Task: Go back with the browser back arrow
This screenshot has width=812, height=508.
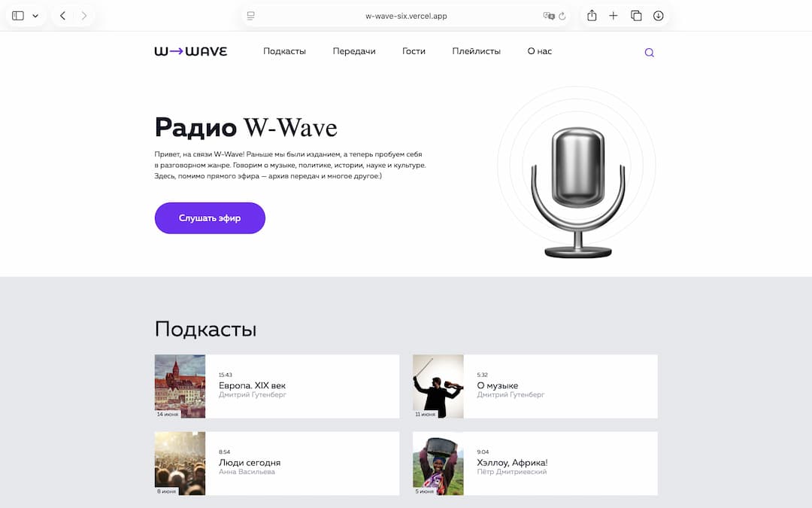Action: (62, 16)
